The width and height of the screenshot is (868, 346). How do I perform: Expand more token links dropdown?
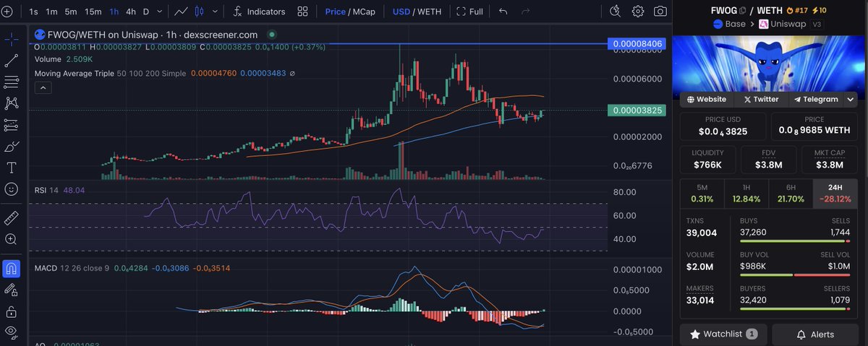click(x=851, y=100)
